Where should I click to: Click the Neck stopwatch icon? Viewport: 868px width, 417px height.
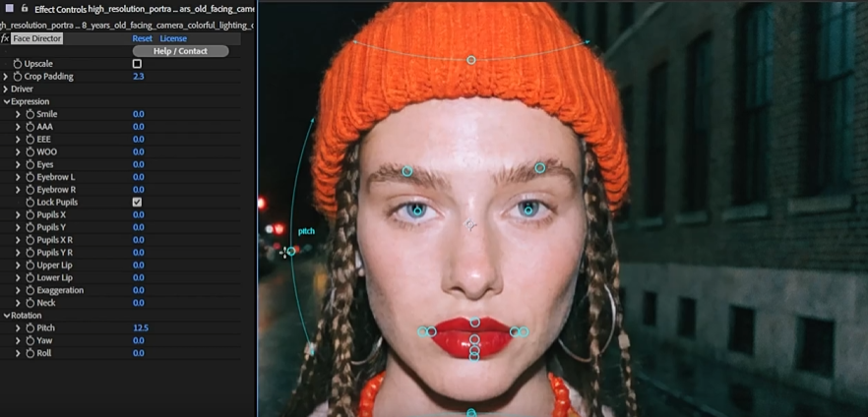(x=30, y=303)
